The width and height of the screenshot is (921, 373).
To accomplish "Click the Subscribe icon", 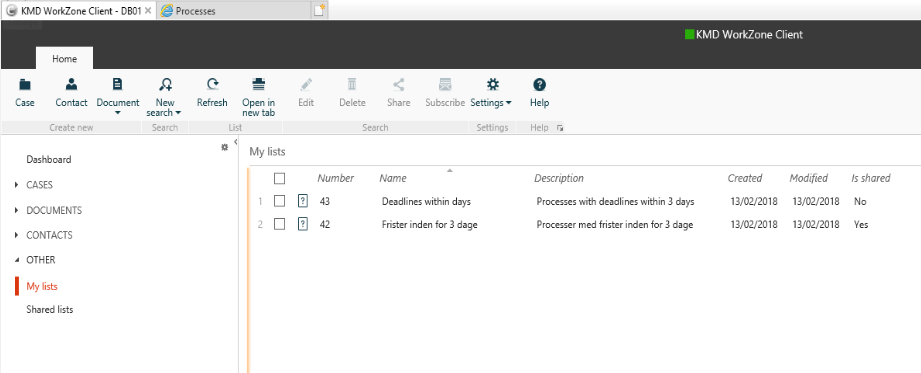I will [445, 85].
